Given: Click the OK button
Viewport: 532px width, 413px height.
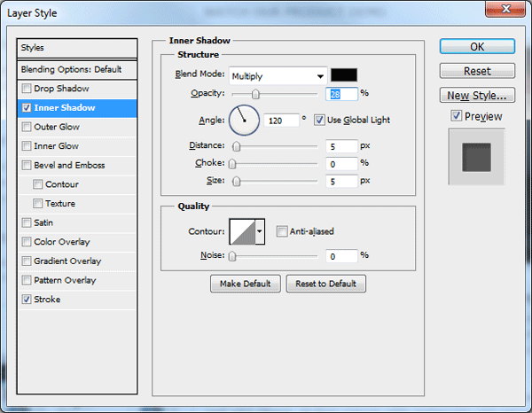Looking at the screenshot, I should point(477,46).
